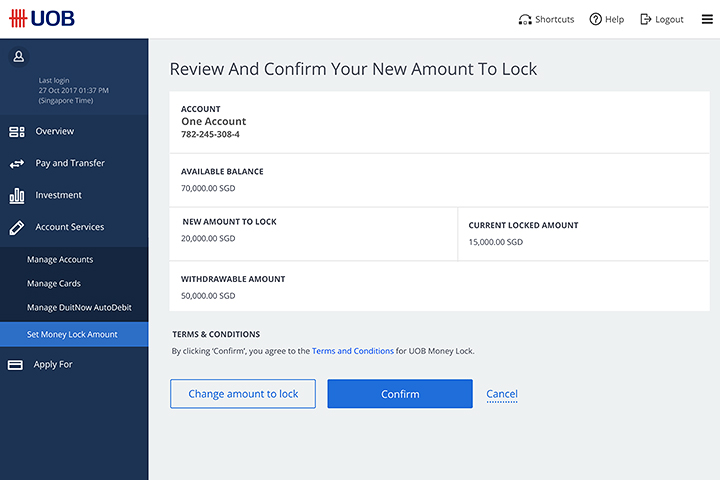720x480 pixels.
Task: Open the Shortcuts headset icon
Action: (525, 19)
